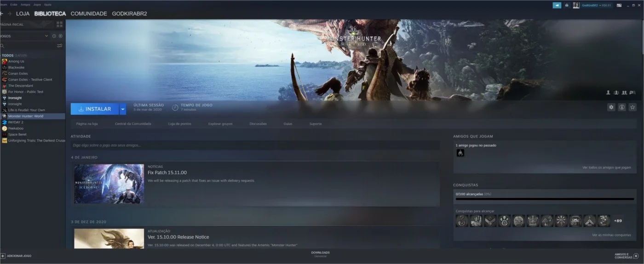Click the activity status input field

tap(255, 145)
